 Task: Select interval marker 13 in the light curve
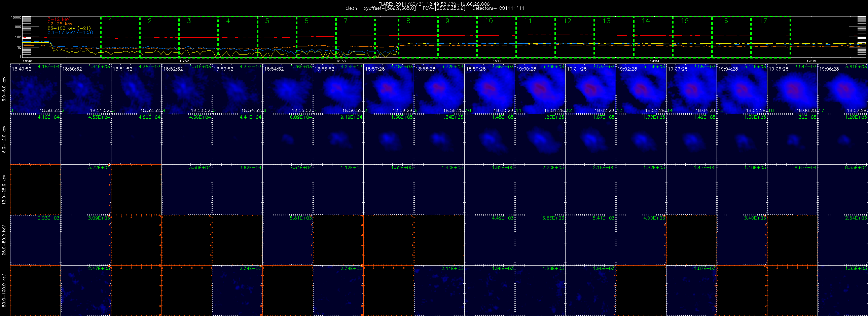[606, 21]
